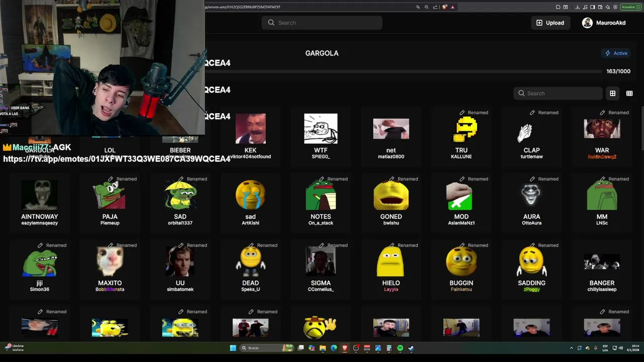Open the MAXITO emote thumbnail
644x362 pixels.
pos(110,261)
